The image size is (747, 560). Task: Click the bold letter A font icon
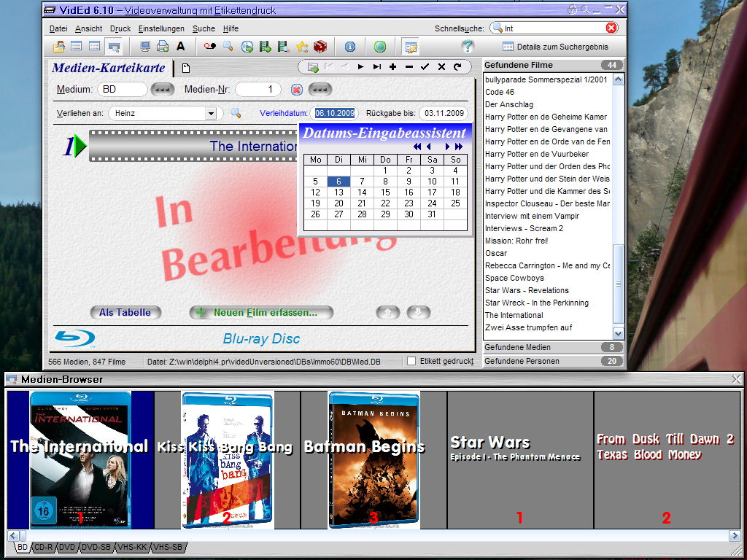point(181,47)
